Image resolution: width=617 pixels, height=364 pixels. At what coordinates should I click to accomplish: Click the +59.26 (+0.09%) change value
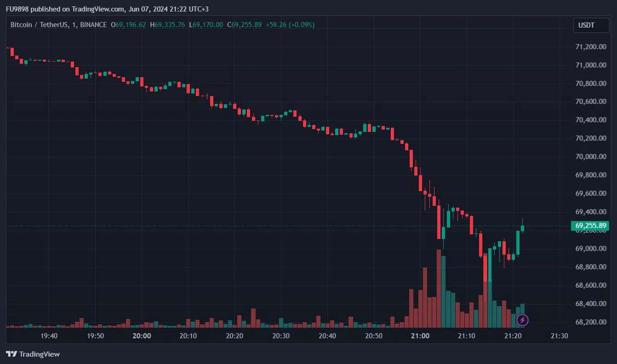tap(290, 25)
